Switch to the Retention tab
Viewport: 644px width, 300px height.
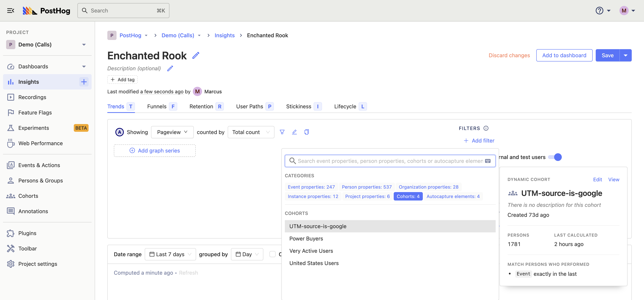[201, 106]
